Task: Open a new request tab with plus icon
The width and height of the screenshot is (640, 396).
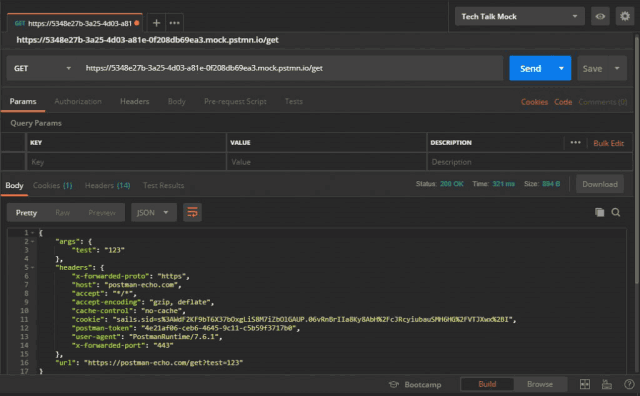Action: [x=156, y=23]
